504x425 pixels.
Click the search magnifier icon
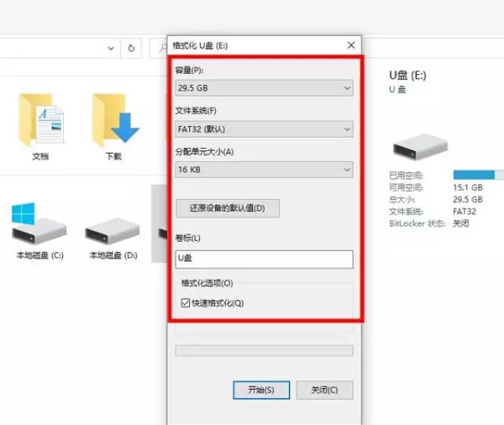tap(163, 48)
